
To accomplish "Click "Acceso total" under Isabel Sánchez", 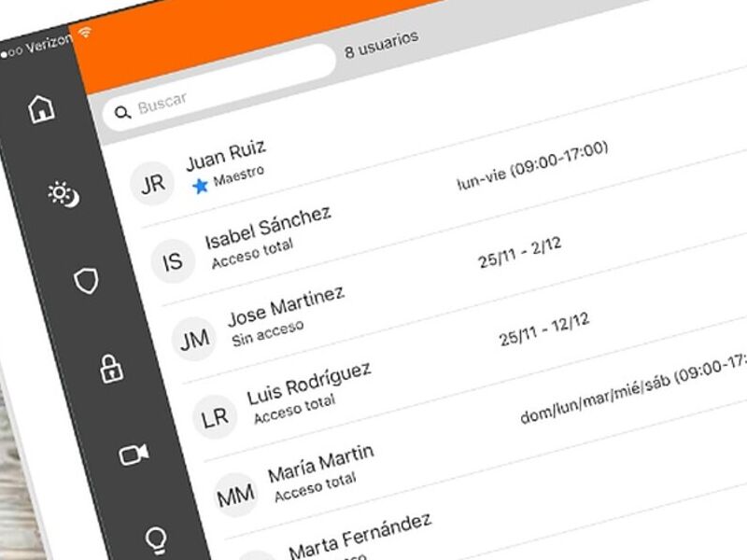I will pyautogui.click(x=252, y=254).
